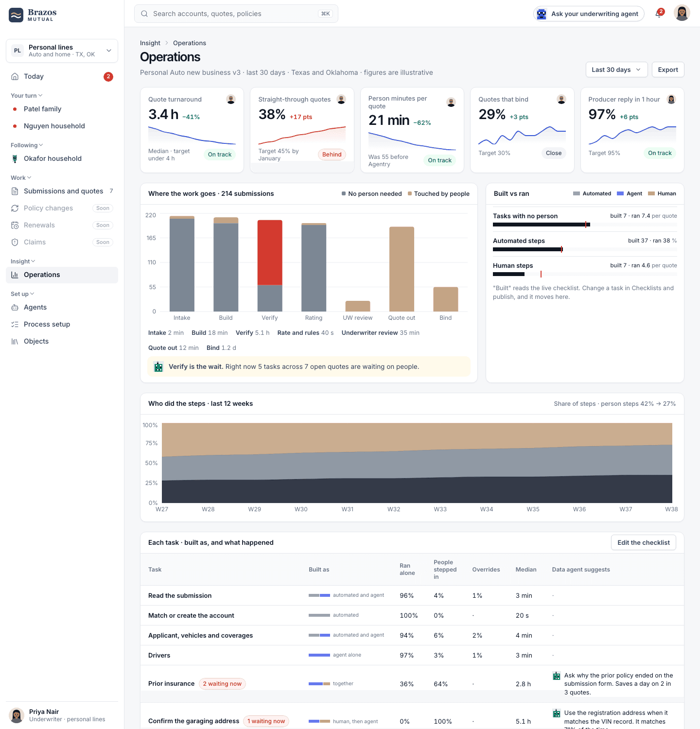Open the notifications bell
The image size is (700, 729).
(x=659, y=14)
